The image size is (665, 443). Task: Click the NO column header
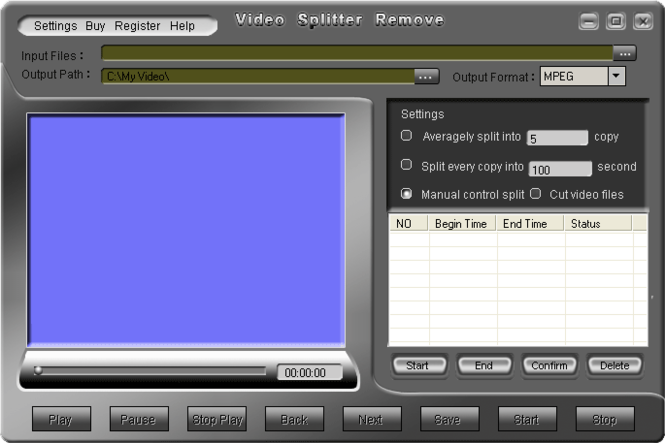[408, 223]
